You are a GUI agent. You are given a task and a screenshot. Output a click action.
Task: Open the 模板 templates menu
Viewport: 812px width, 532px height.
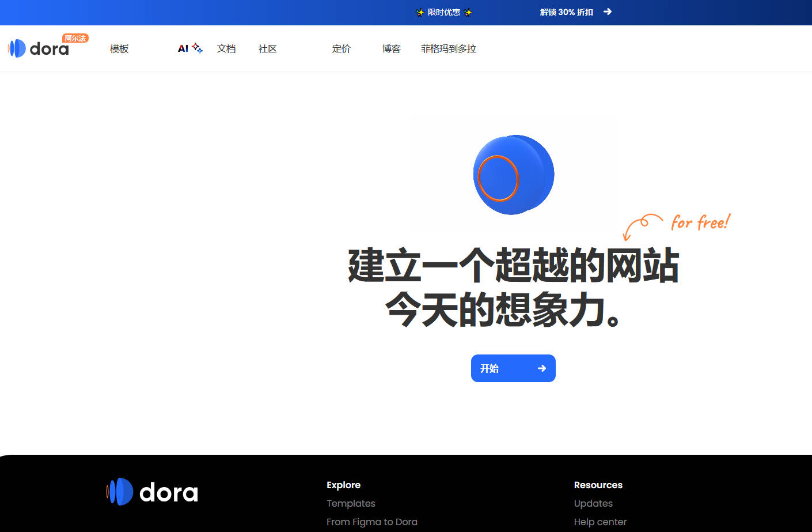pyautogui.click(x=119, y=49)
